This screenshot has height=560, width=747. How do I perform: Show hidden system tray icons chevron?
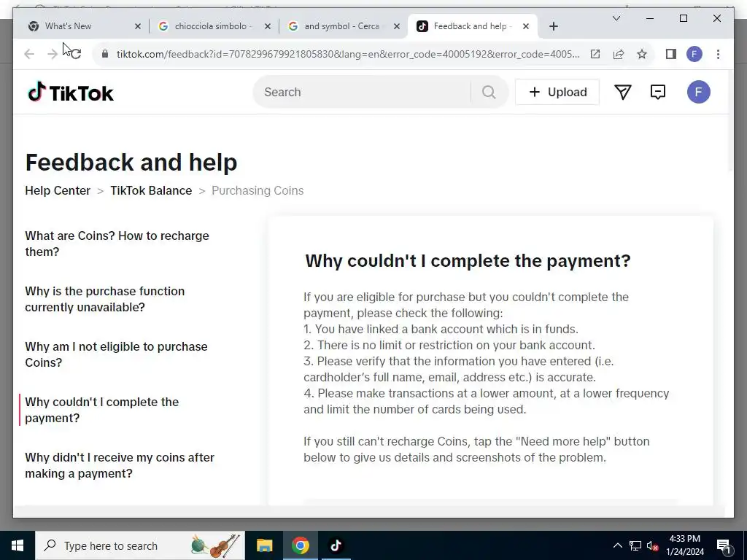pos(617,545)
